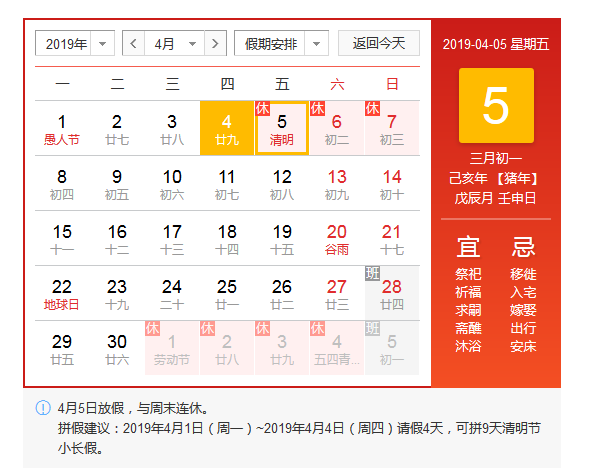Select April 5 清明 holiday date
The image size is (615, 472).
282,128
